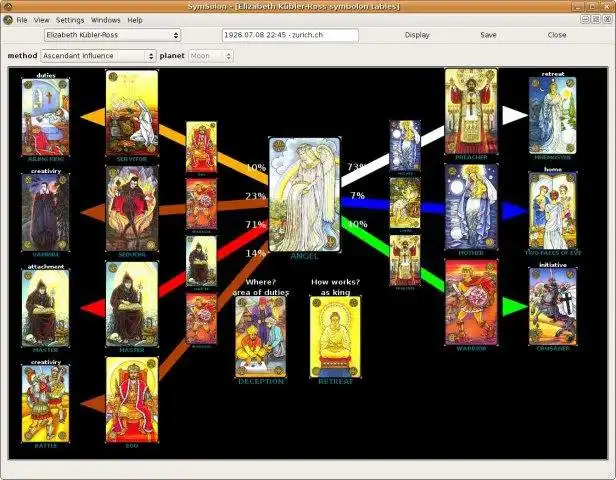
Task: Open the View menu
Action: pyautogui.click(x=41, y=20)
